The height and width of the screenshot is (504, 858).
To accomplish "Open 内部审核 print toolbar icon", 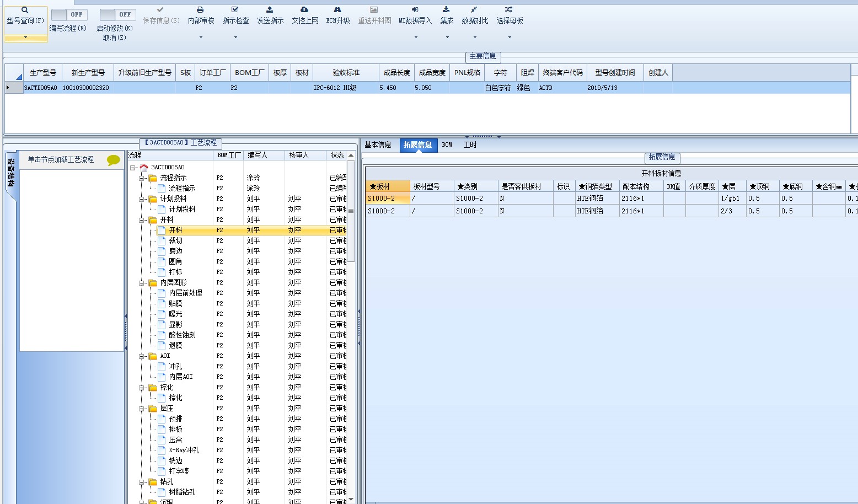I will coord(200,10).
